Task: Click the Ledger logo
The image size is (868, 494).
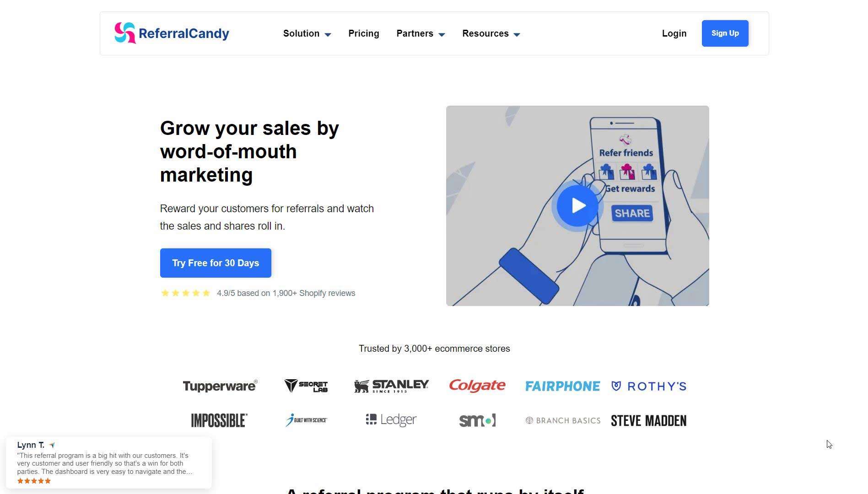Action: 391,419
